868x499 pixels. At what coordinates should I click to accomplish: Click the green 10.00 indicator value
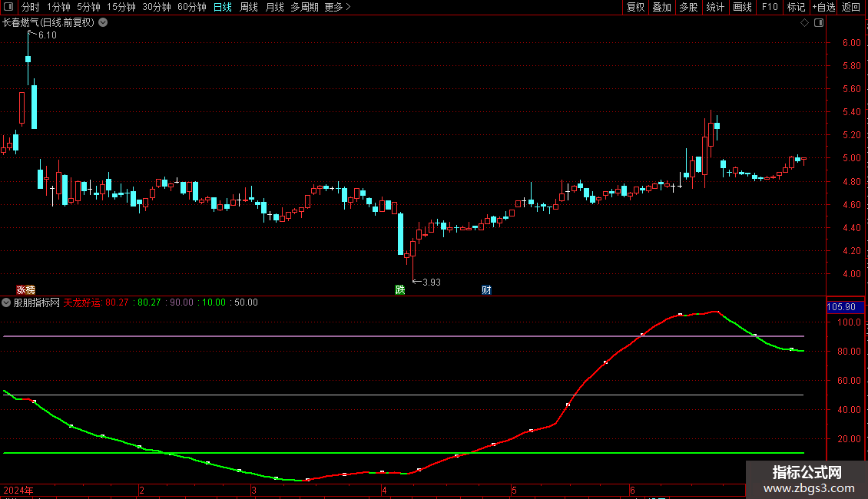click(214, 302)
